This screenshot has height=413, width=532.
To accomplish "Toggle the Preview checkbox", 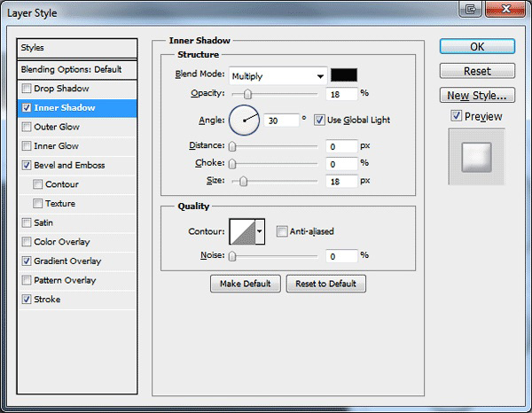I will point(457,116).
